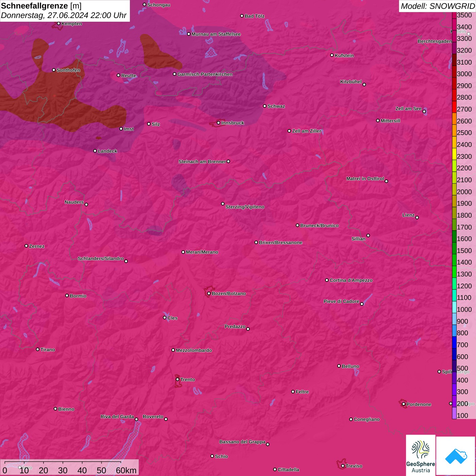This screenshot has height=476, width=476.
Task: Click the Berchtesgaden label
Action: [435, 41]
